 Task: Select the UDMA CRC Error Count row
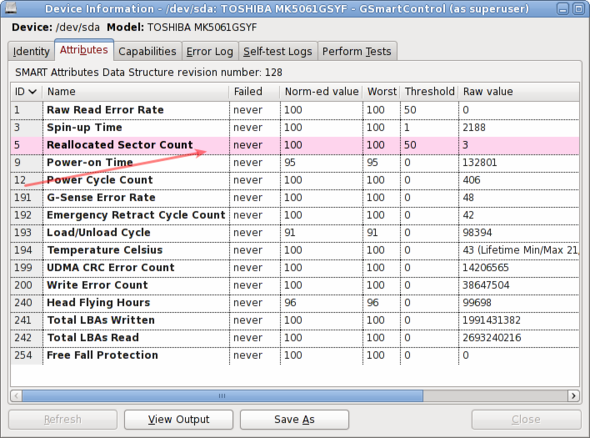click(x=295, y=268)
